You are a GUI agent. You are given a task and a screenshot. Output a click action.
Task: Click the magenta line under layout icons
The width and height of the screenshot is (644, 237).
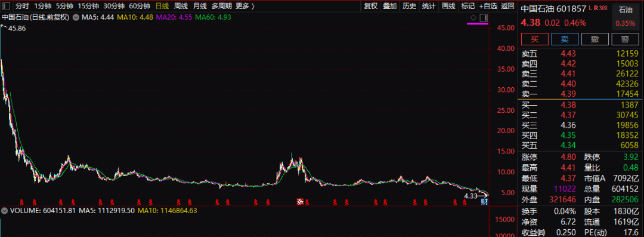pos(477,24)
